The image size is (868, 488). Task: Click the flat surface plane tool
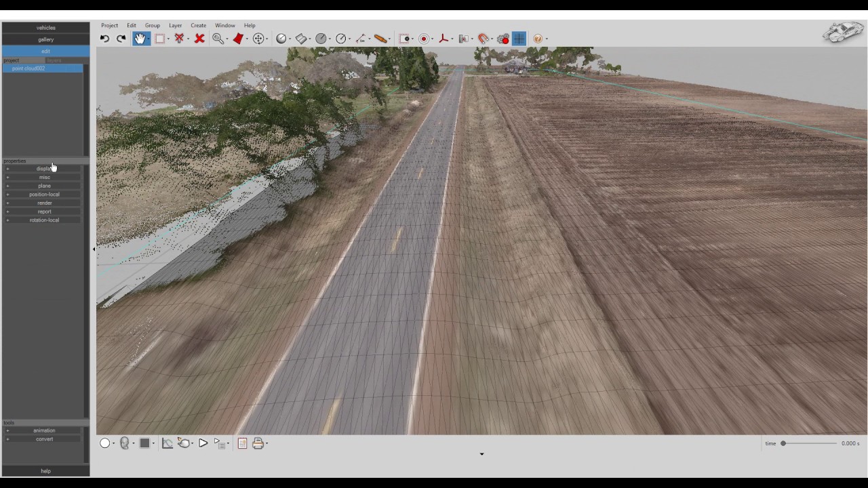(300, 39)
